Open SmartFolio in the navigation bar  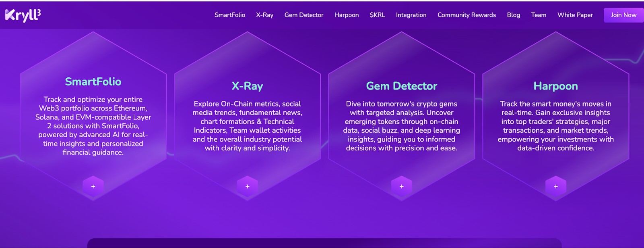pyautogui.click(x=230, y=15)
